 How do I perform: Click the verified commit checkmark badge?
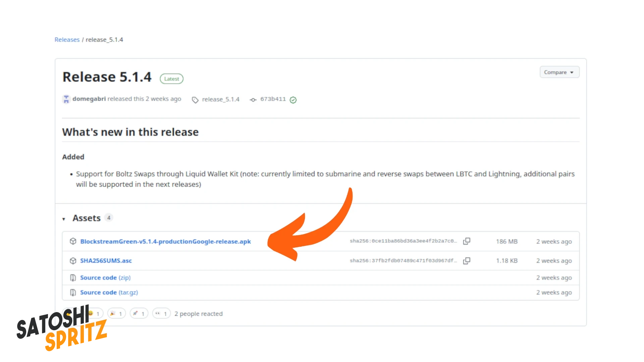point(293,100)
